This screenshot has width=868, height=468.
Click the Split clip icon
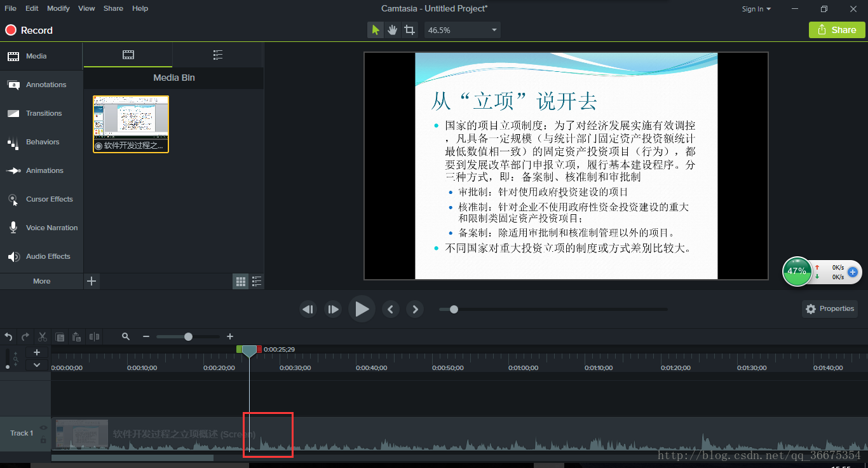click(x=94, y=336)
